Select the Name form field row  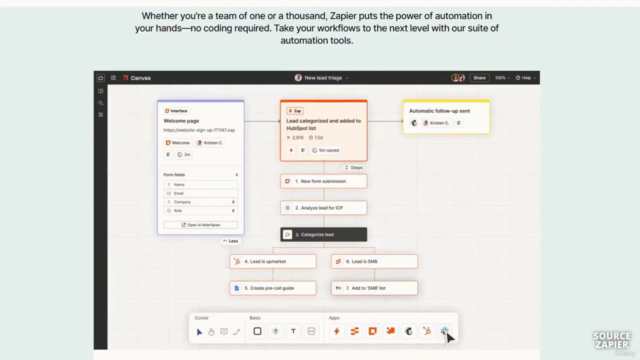click(200, 184)
